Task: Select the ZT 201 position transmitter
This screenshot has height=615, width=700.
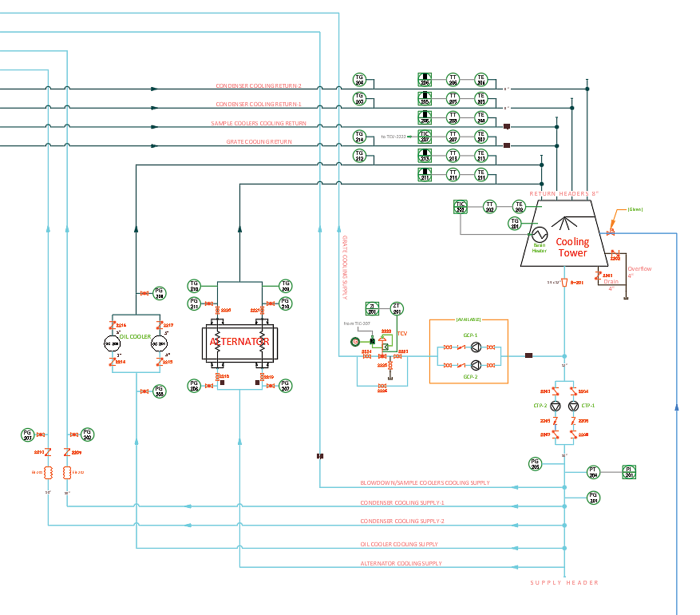Action: pyautogui.click(x=397, y=309)
